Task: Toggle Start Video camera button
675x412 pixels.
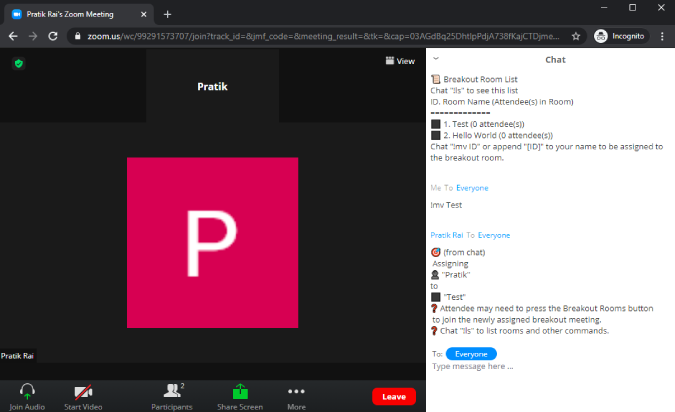Action: point(83,392)
